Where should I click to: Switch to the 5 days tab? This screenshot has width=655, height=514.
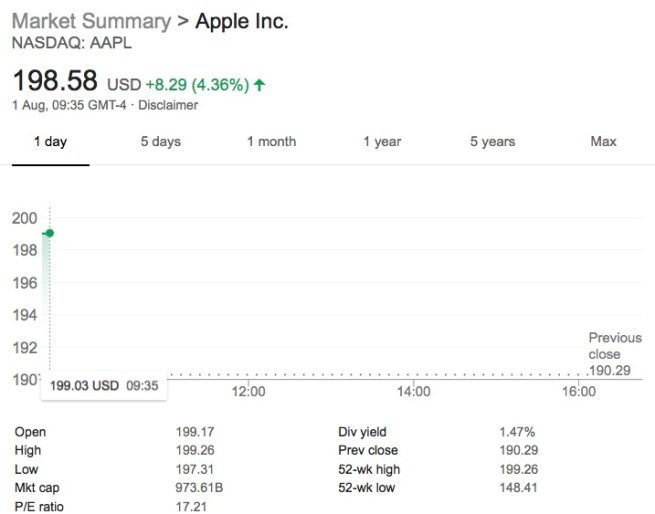pyautogui.click(x=160, y=142)
